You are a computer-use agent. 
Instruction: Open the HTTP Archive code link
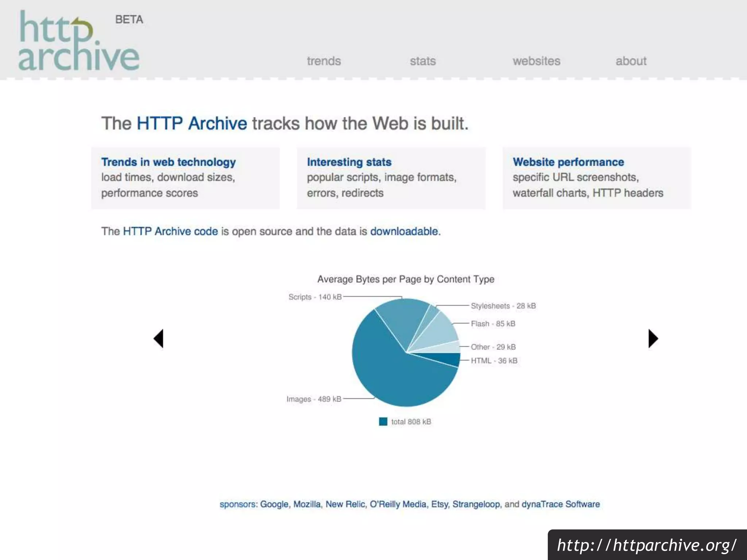click(170, 231)
